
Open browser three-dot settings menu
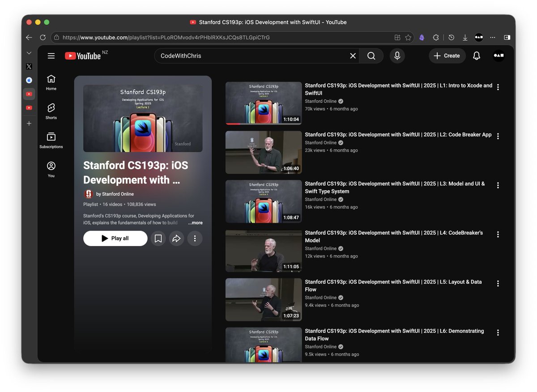pos(493,38)
